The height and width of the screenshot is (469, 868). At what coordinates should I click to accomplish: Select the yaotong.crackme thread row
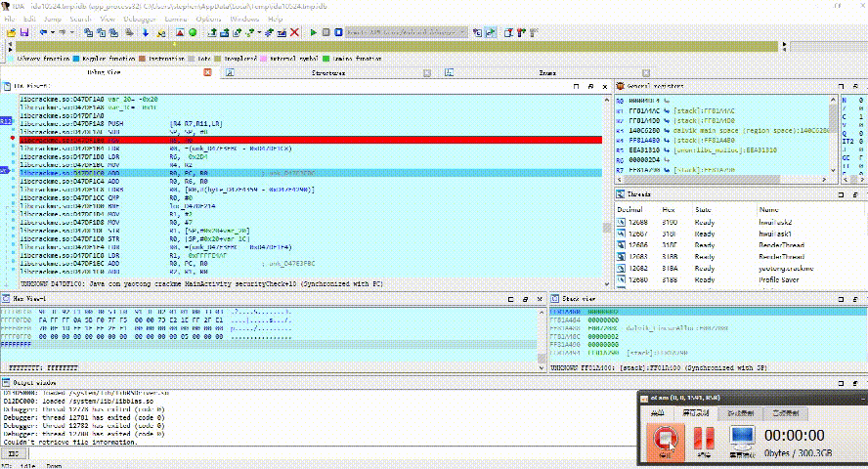[782, 267]
